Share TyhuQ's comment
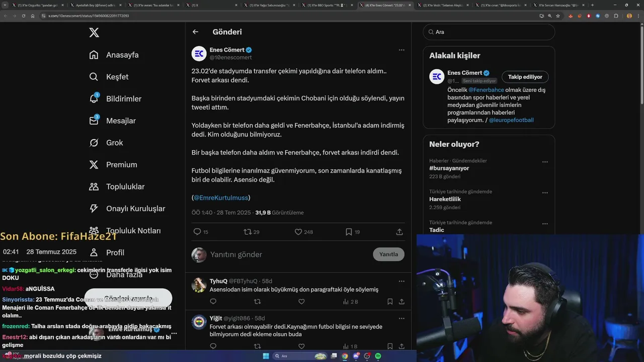 point(401,302)
